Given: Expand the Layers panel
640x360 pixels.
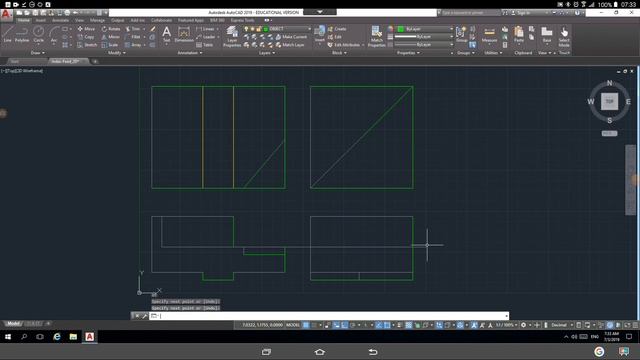Looking at the screenshot, I should 267,53.
